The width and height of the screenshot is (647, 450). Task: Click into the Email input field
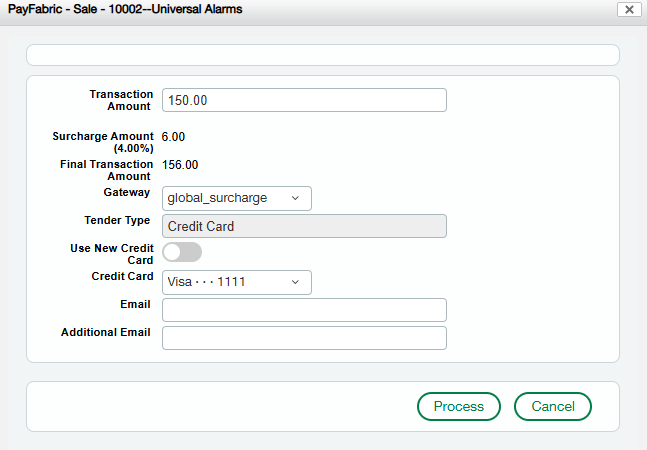coord(304,310)
